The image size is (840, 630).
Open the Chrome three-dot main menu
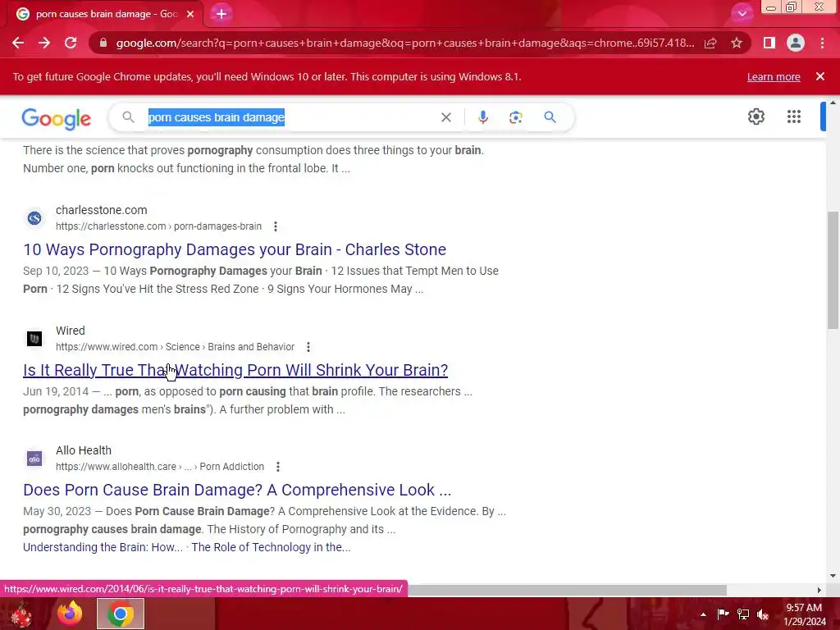pyautogui.click(x=822, y=43)
